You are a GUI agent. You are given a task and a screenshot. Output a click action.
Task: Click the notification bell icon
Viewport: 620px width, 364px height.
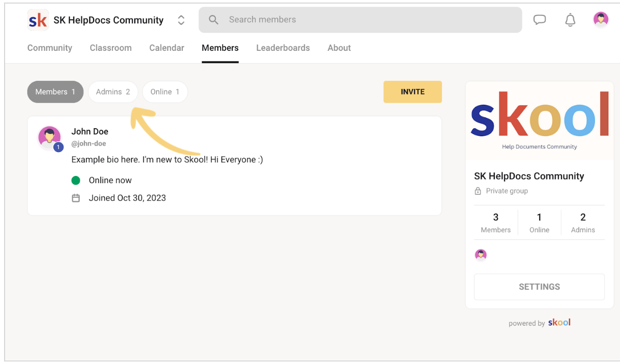click(570, 19)
